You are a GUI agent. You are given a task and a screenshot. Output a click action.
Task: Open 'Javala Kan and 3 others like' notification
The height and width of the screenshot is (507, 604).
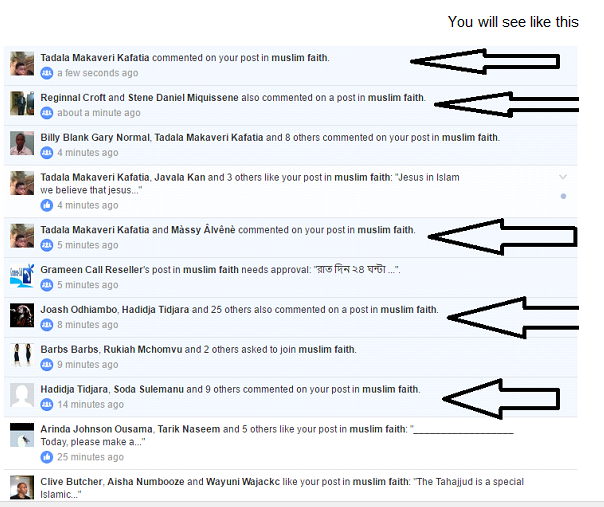[x=290, y=191]
